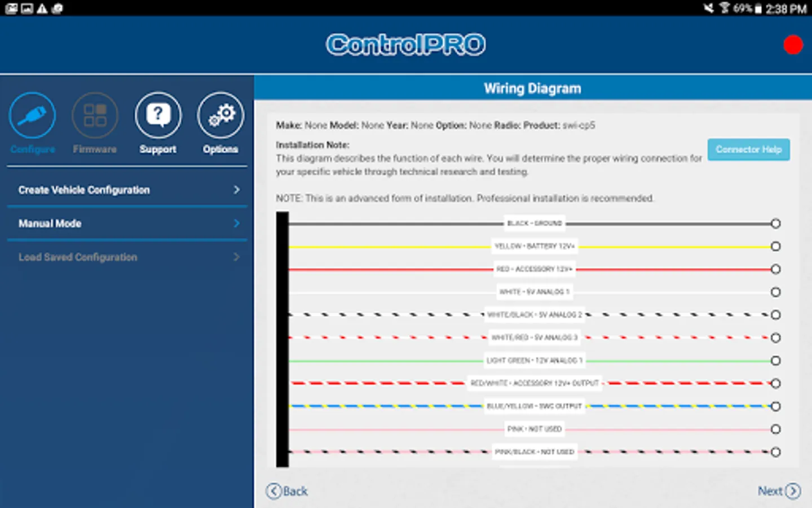The image size is (812, 508).
Task: Select the BLUE/YELLOW - SWC OUTPUT label
Action: point(535,406)
